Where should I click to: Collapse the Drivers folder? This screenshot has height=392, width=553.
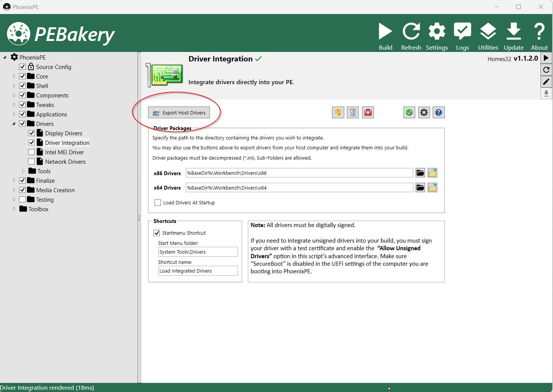(14, 124)
